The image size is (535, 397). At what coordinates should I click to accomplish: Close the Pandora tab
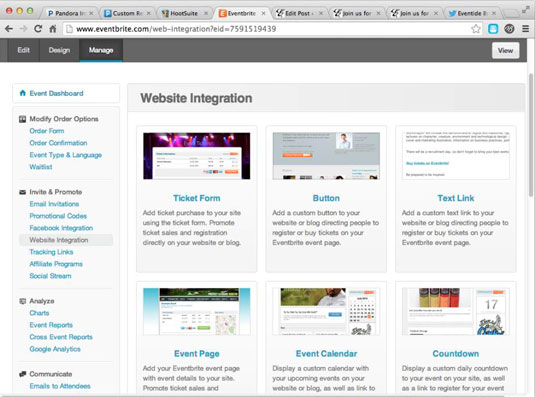tap(91, 13)
